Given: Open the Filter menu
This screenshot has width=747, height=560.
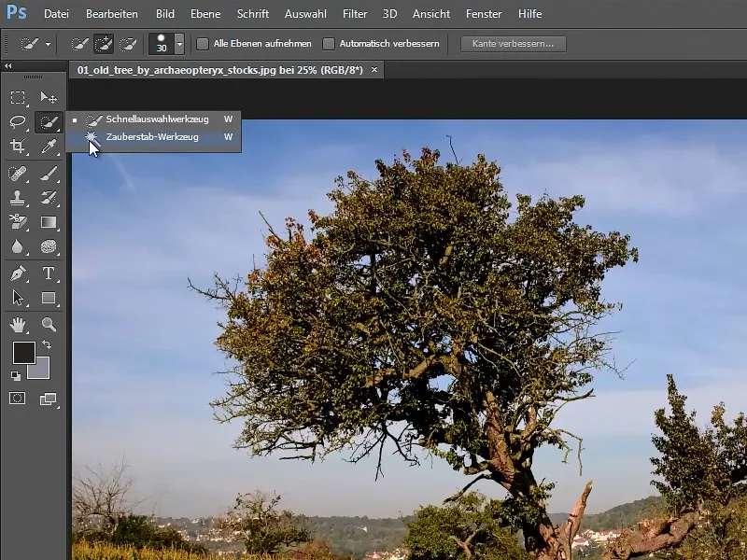Looking at the screenshot, I should pyautogui.click(x=355, y=14).
